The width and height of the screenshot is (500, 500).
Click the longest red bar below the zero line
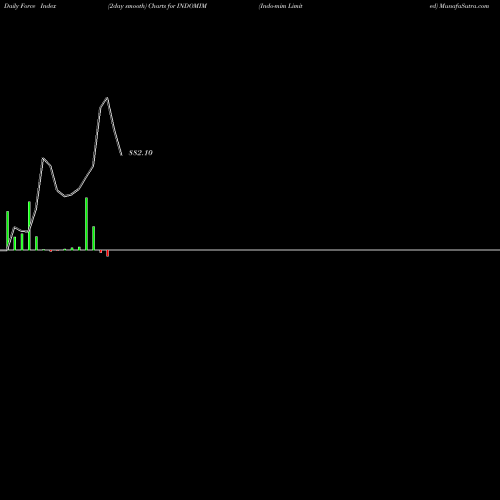click(108, 253)
